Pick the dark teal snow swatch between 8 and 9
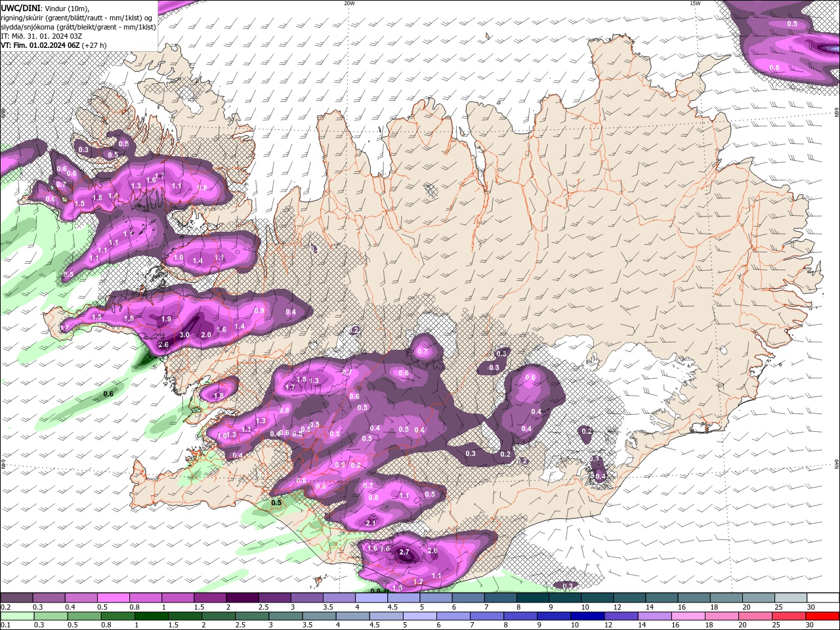The height and width of the screenshot is (630, 840). (532, 598)
